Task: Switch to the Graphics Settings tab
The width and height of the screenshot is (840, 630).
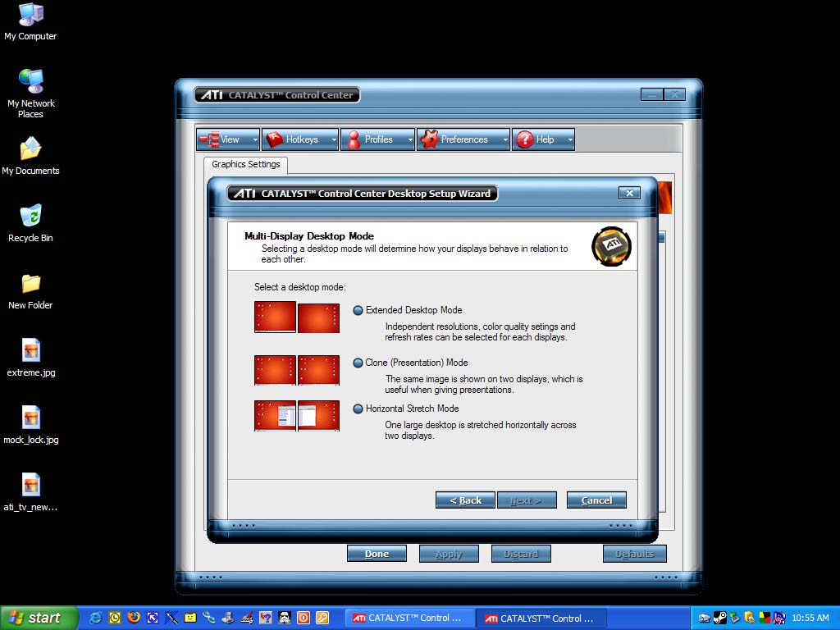Action: coord(246,164)
